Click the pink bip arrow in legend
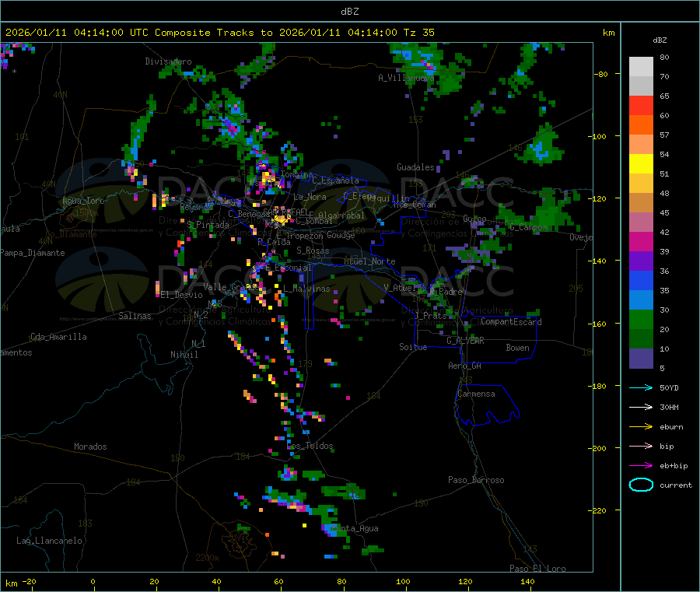 click(641, 446)
